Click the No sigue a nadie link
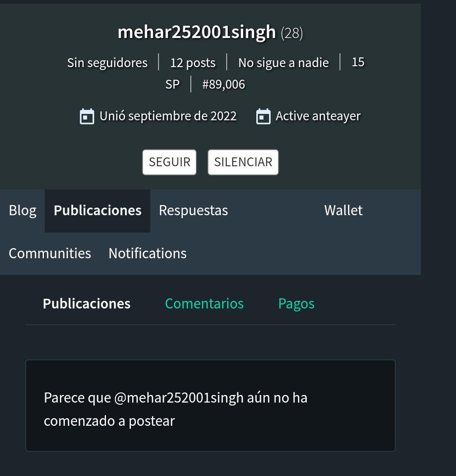 (283, 63)
